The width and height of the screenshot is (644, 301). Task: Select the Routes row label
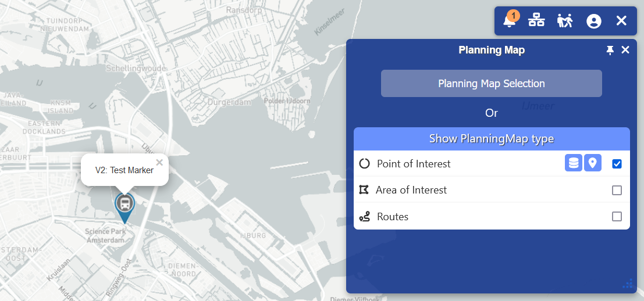[x=393, y=217]
